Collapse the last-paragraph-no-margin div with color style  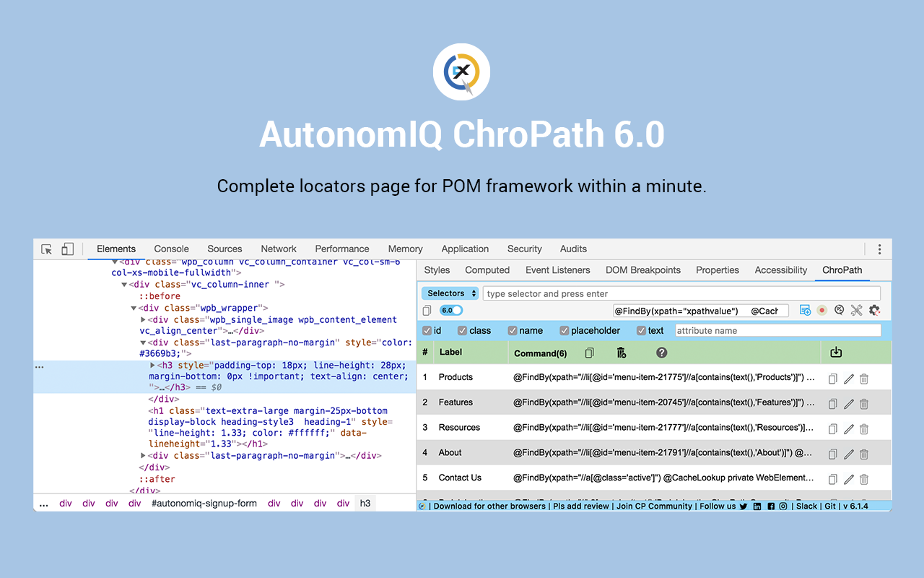[143, 343]
